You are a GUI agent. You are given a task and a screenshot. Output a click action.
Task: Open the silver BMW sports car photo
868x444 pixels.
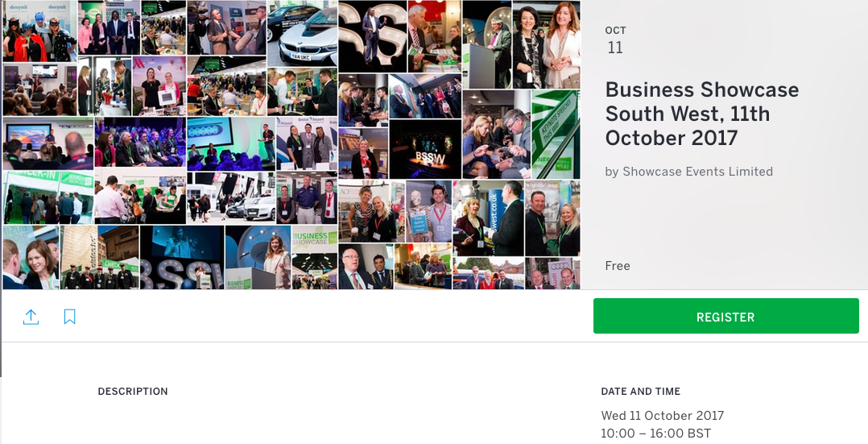coord(302,33)
